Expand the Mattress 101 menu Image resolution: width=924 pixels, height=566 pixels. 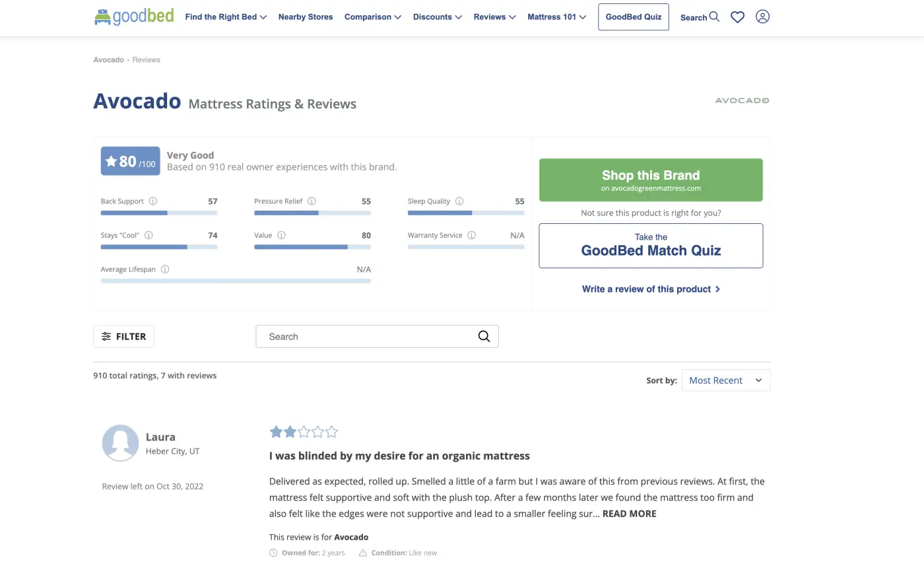557,17
